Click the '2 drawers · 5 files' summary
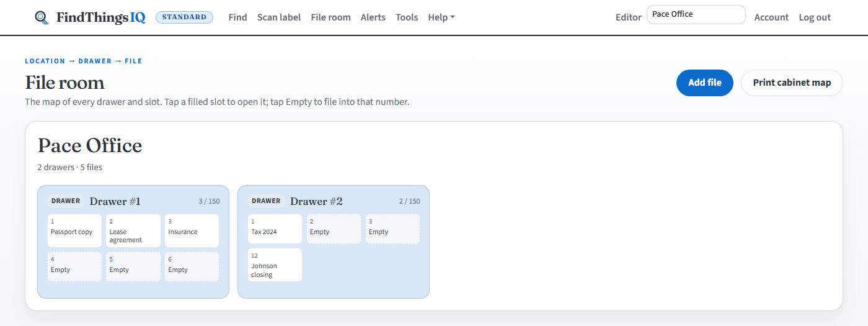This screenshot has width=868, height=326. [70, 167]
